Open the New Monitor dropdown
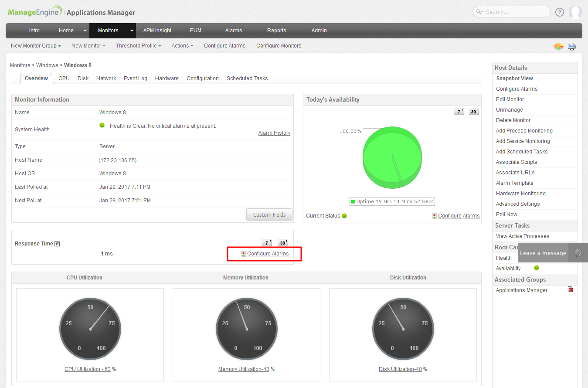This screenshot has width=588, height=388. click(88, 46)
